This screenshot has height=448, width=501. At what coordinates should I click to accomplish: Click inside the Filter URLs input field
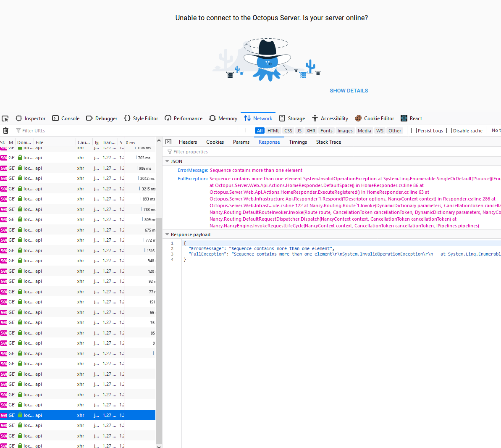tap(50, 131)
